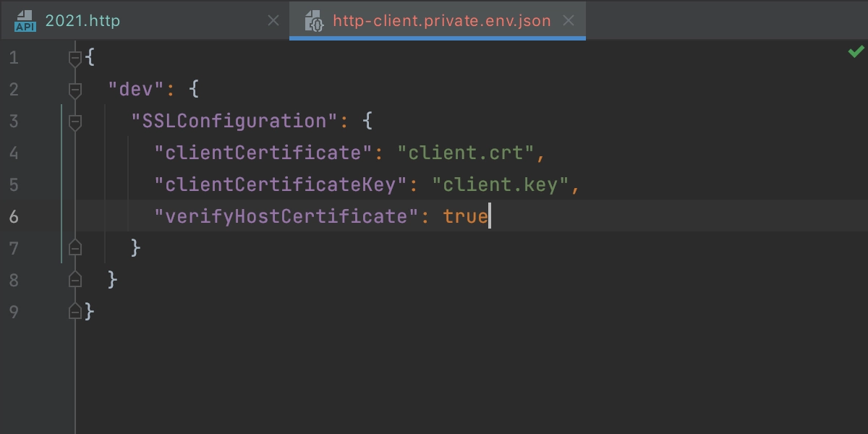This screenshot has height=434, width=868.
Task: Click line number 1 in the gutter
Action: pos(14,58)
